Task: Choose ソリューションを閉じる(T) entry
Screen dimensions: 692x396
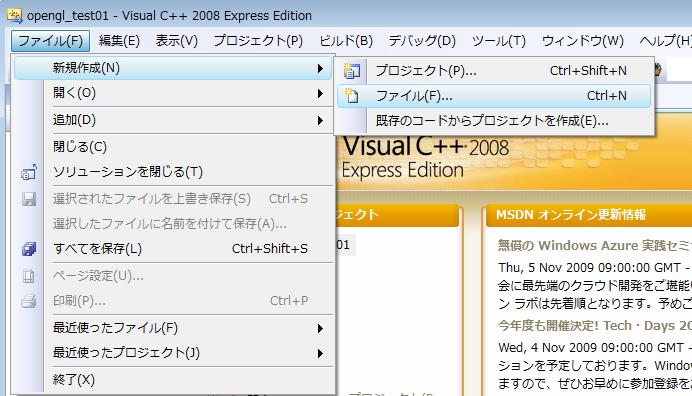Action: (x=173, y=172)
